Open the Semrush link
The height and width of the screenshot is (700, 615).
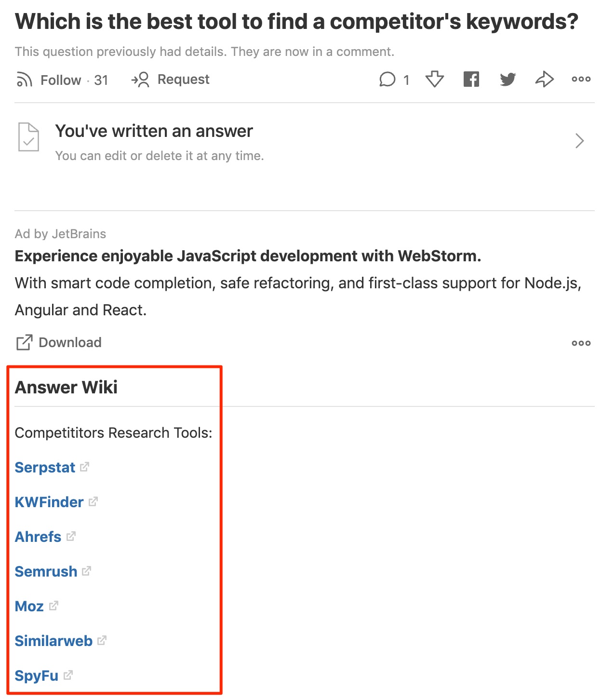[46, 571]
